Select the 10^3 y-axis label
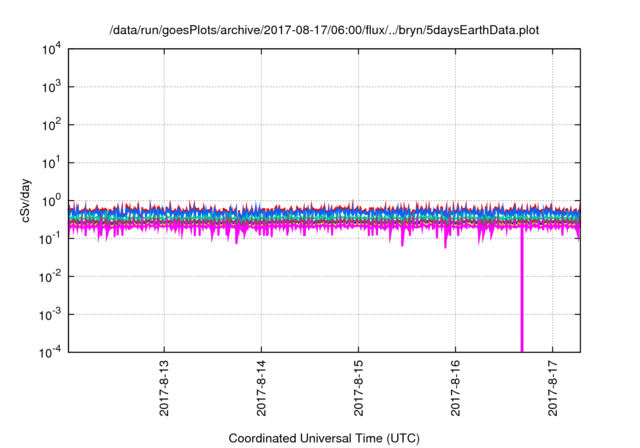640x448 pixels. point(52,87)
